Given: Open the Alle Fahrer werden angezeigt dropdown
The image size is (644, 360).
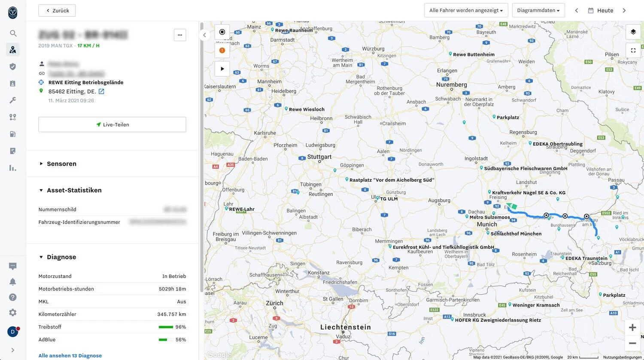Looking at the screenshot, I should [466, 10].
